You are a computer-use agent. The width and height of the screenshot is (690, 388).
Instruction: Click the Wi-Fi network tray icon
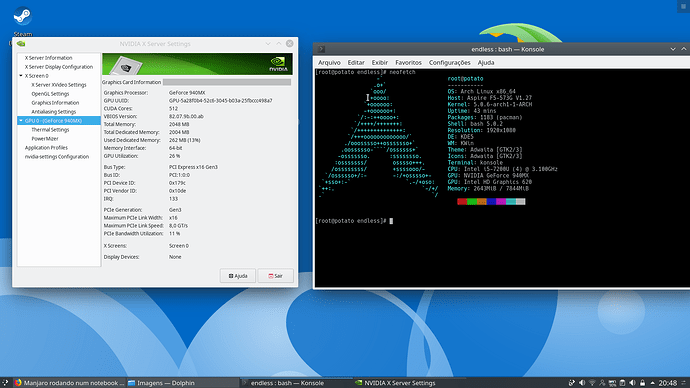click(592, 383)
